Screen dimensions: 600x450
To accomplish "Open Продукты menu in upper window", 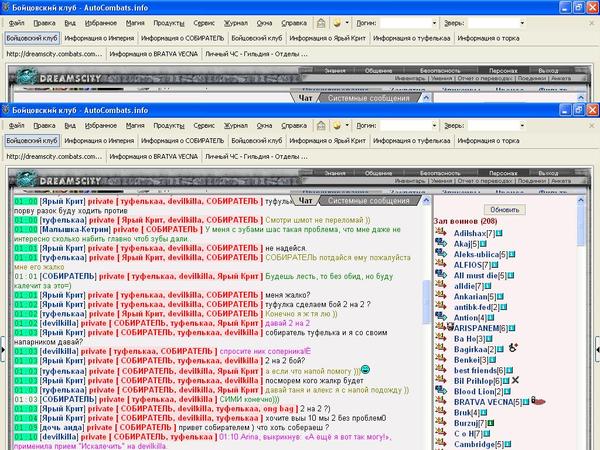I will (x=169, y=23).
